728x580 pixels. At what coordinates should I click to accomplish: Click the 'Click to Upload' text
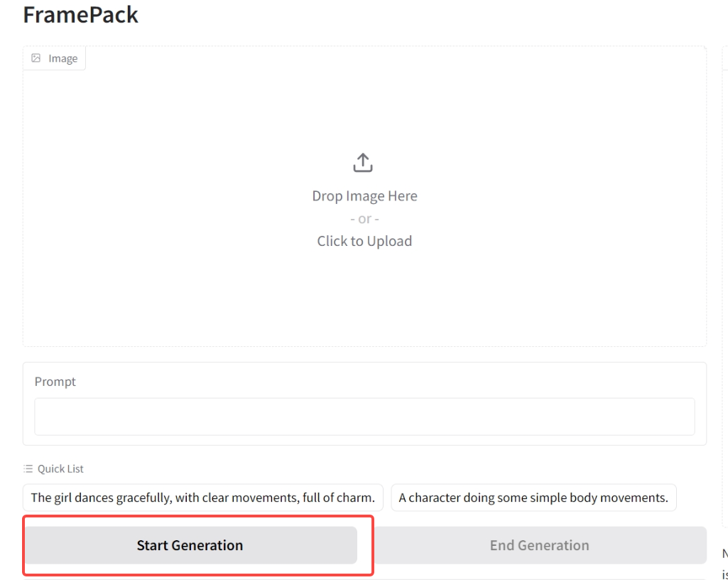coord(364,241)
